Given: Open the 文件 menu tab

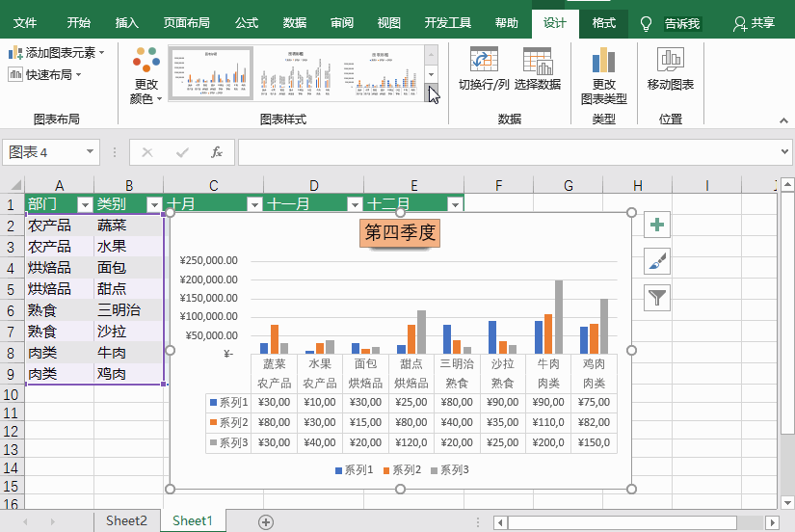Looking at the screenshot, I should 25,23.
